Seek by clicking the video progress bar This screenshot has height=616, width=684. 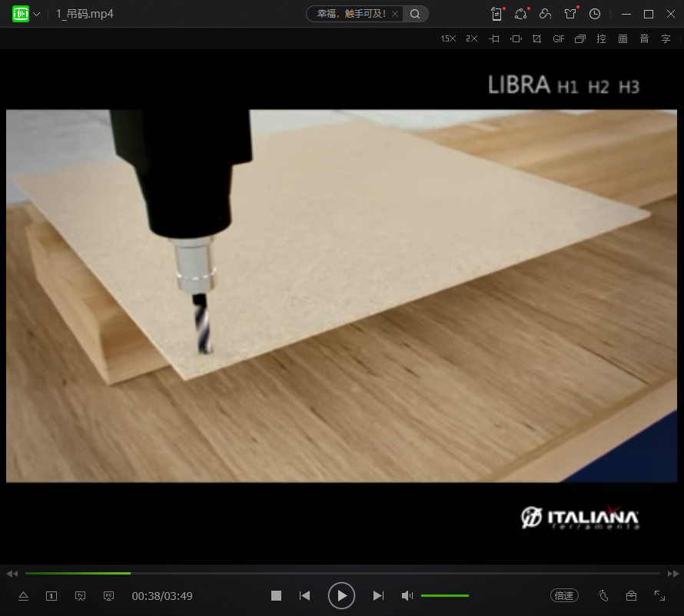click(x=343, y=573)
